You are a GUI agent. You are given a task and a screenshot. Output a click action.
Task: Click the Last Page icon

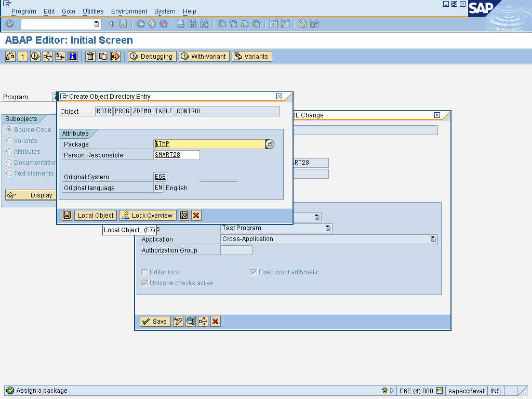pyautogui.click(x=256, y=24)
